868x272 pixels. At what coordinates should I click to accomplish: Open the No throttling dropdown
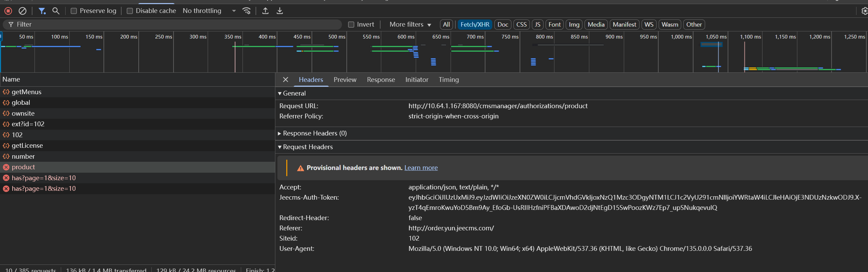pos(209,11)
